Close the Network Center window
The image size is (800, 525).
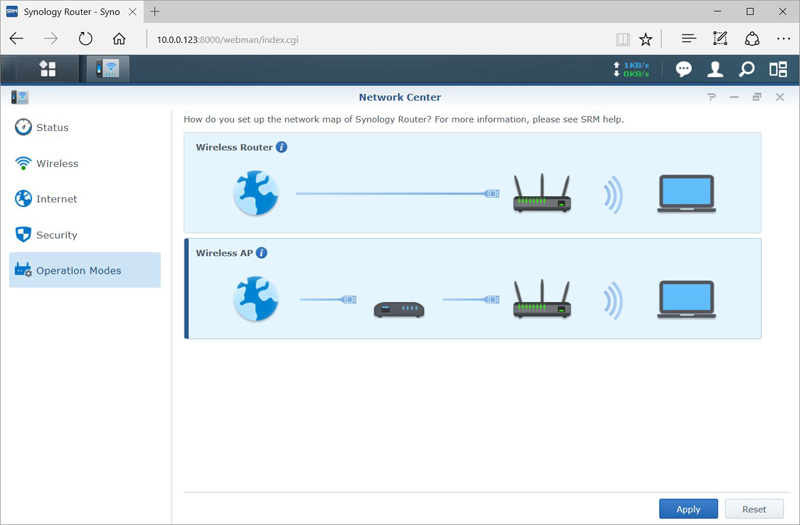780,97
